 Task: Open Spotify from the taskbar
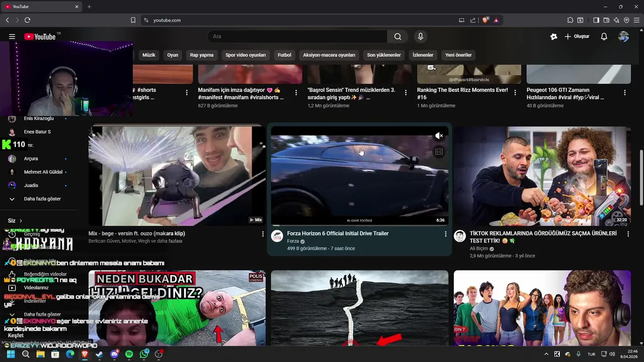(x=129, y=354)
